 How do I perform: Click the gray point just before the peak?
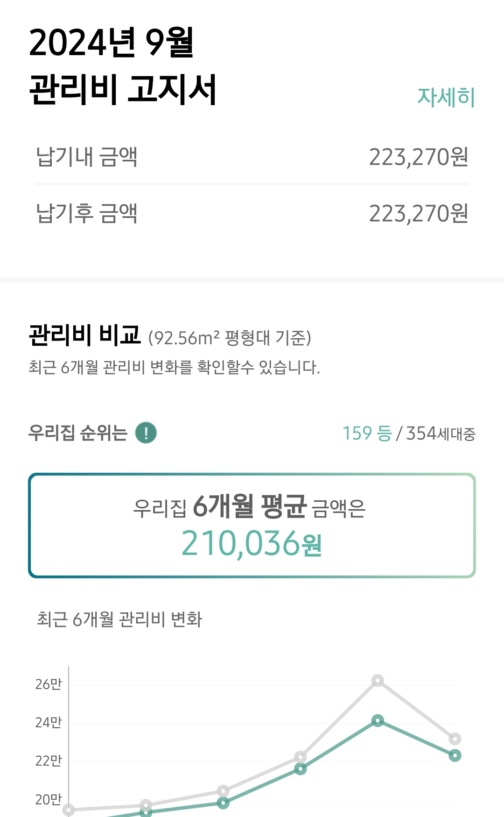click(x=301, y=757)
